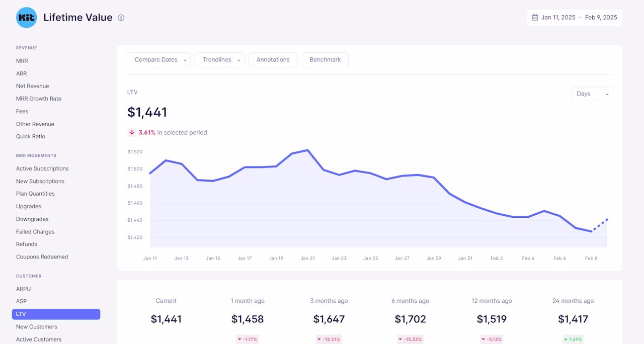
Task: Open Active Subscriptions in MRR Movements
Action: click(x=42, y=168)
